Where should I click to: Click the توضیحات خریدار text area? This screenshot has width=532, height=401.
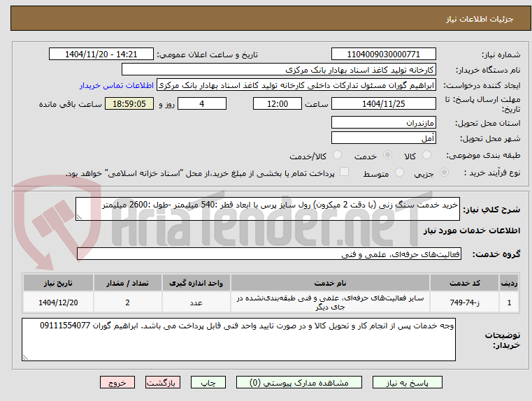coord(238,340)
